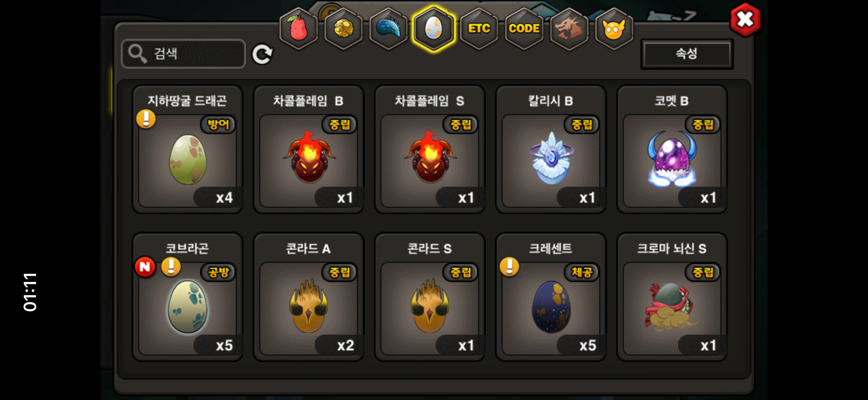Screen dimensions: 868x400
Task: Choose the 칼리시 B ice egg
Action: [551, 149]
